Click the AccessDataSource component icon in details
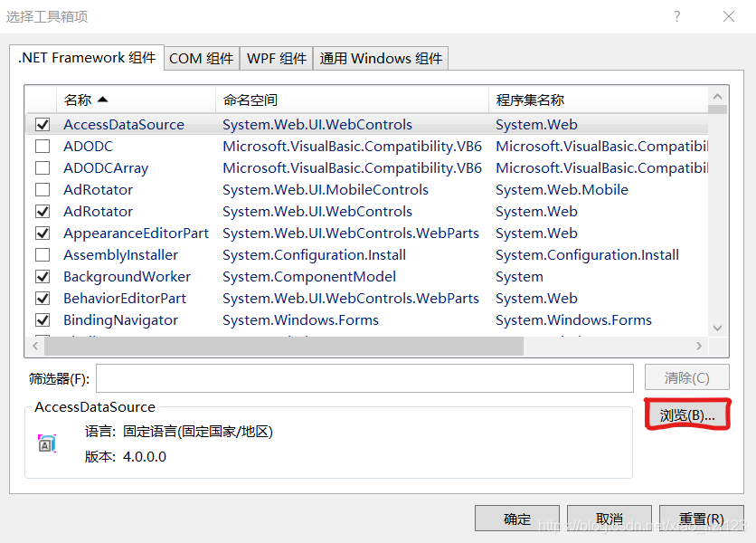This screenshot has width=756, height=543. [47, 443]
